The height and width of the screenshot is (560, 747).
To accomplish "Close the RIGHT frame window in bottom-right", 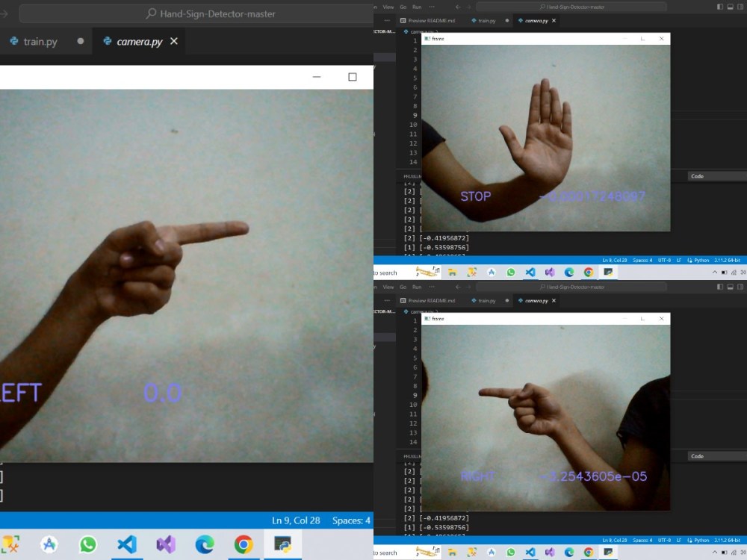I will pos(661,319).
